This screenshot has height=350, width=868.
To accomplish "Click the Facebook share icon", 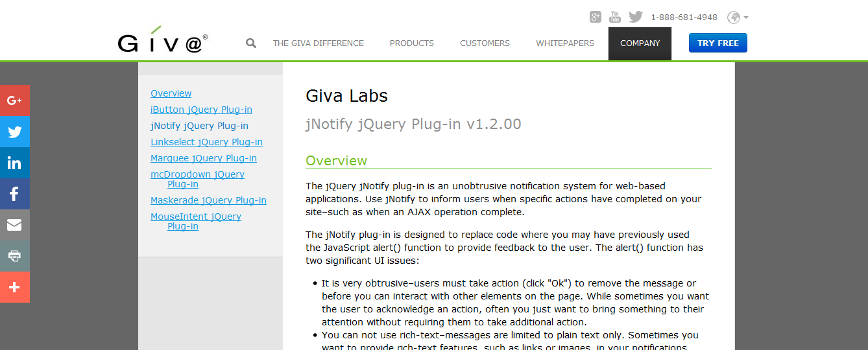I will 14,194.
